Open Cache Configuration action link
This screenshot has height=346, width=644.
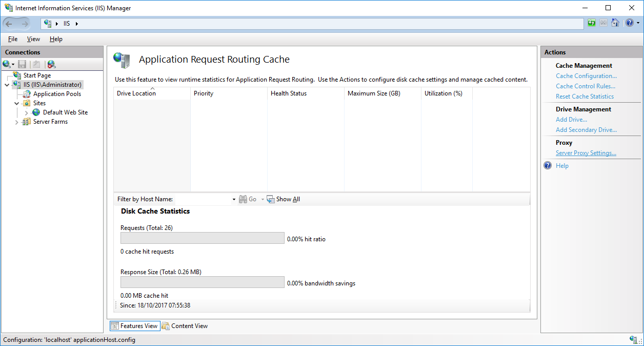point(586,76)
